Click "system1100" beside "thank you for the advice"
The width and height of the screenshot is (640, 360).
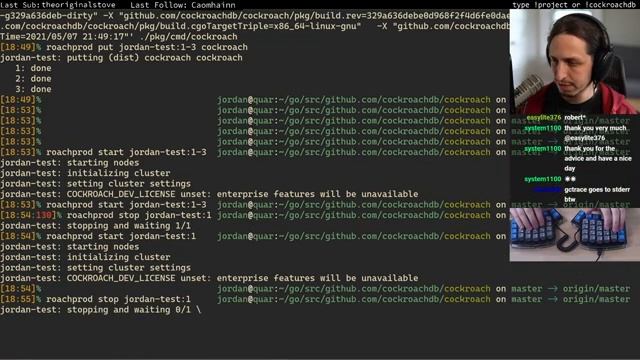[x=543, y=149]
